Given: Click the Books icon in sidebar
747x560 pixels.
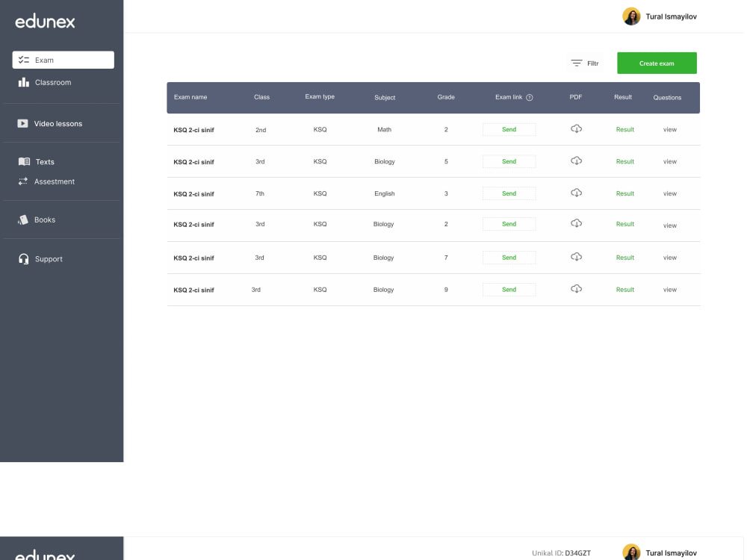Looking at the screenshot, I should point(23,220).
